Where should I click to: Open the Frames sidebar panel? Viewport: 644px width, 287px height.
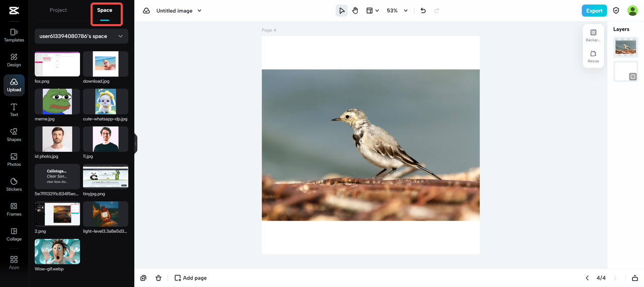pyautogui.click(x=14, y=209)
